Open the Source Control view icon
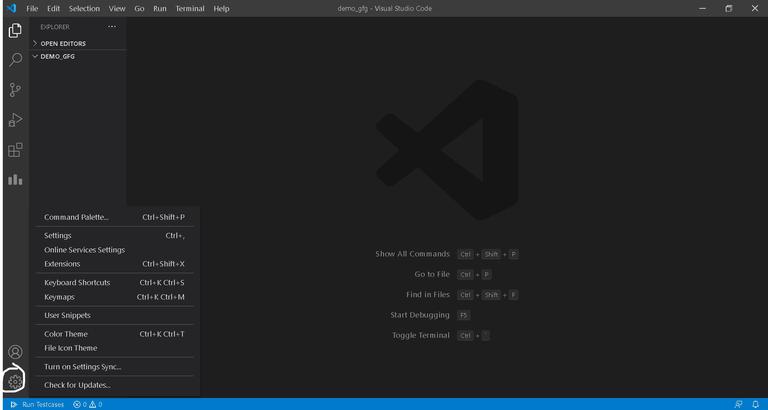Image resolution: width=768 pixels, height=410 pixels. click(15, 90)
